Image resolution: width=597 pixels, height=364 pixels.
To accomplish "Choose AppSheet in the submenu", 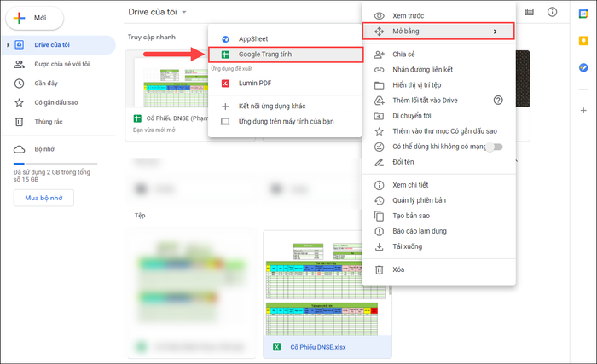I will point(285,39).
